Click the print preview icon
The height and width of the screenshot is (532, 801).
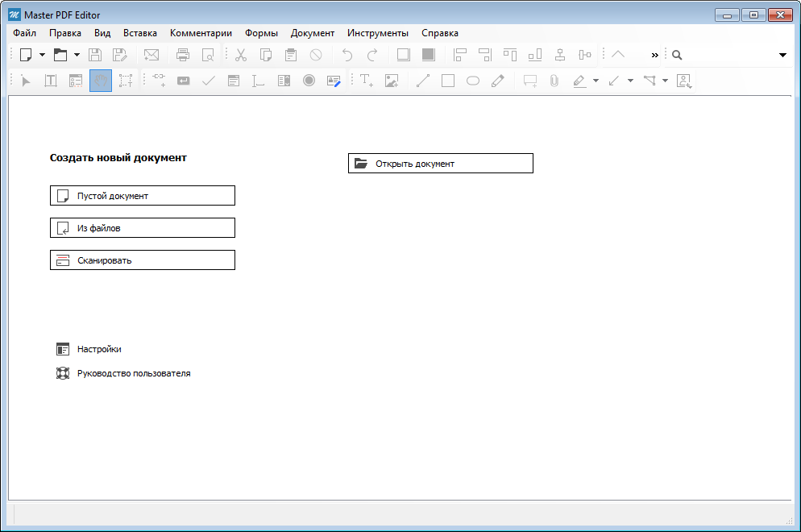click(x=208, y=55)
